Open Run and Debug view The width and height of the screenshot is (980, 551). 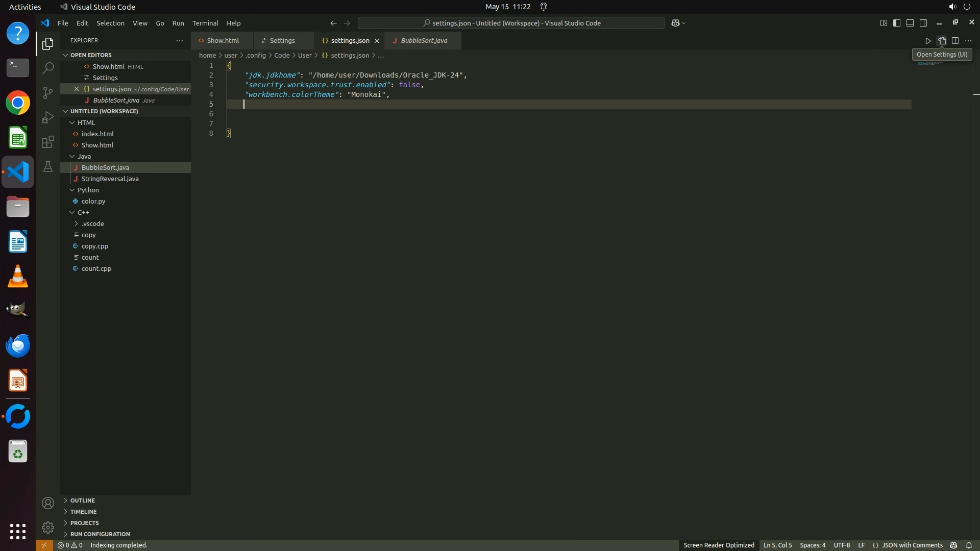click(47, 117)
